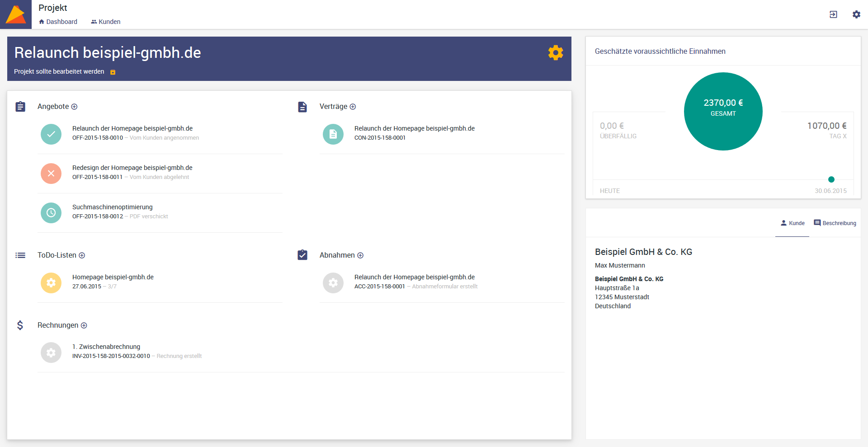The width and height of the screenshot is (868, 447).
Task: Click the contract document icon
Action: [333, 134]
